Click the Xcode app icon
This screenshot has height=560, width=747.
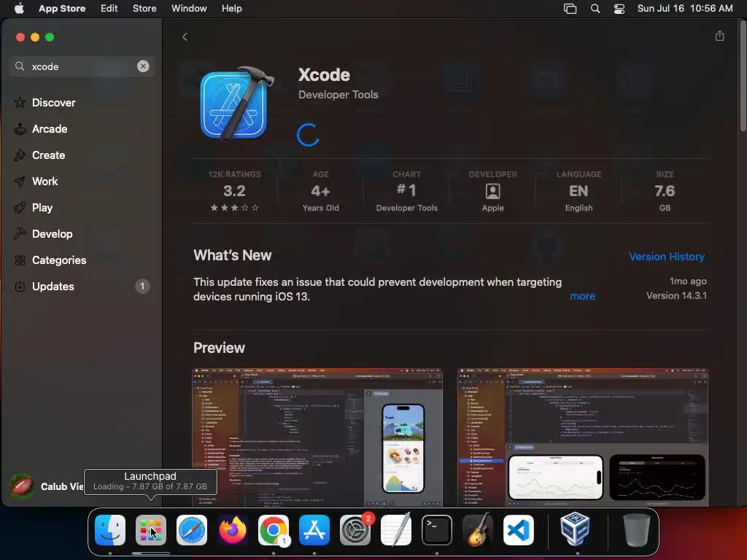[237, 104]
